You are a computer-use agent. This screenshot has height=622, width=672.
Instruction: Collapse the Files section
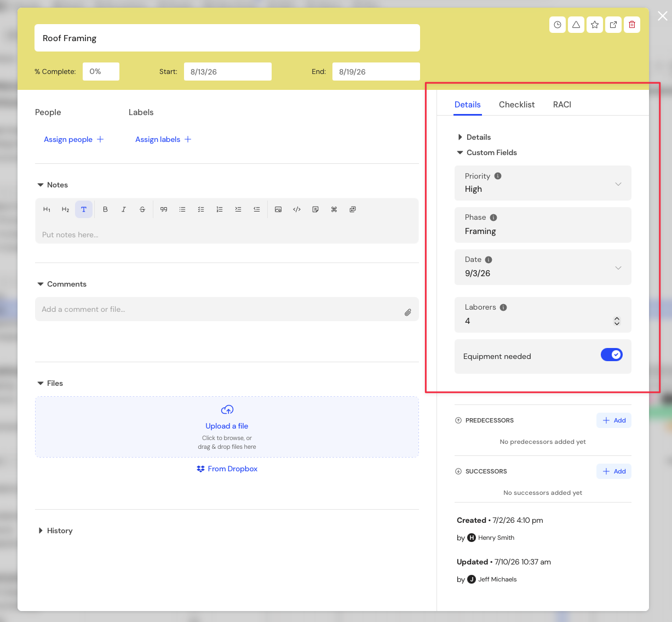[50, 383]
